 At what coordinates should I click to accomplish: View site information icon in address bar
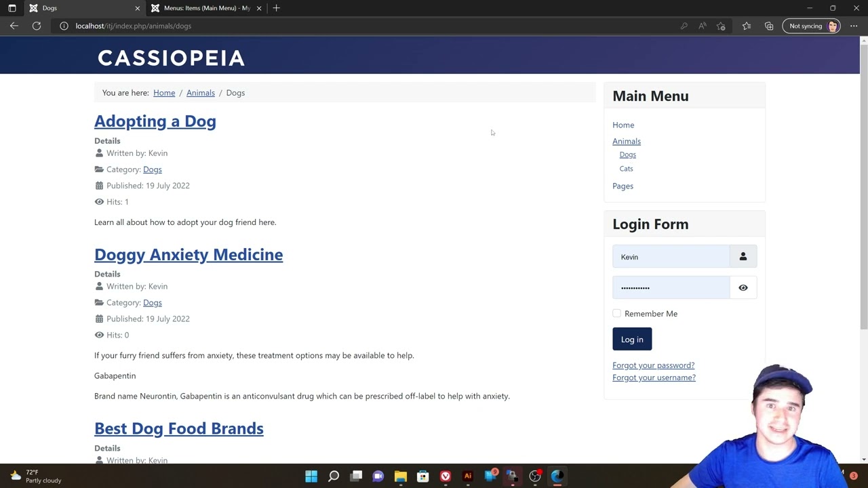point(64,26)
